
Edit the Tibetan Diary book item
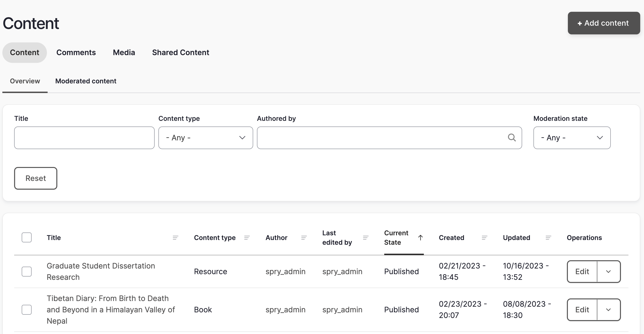coord(582,310)
